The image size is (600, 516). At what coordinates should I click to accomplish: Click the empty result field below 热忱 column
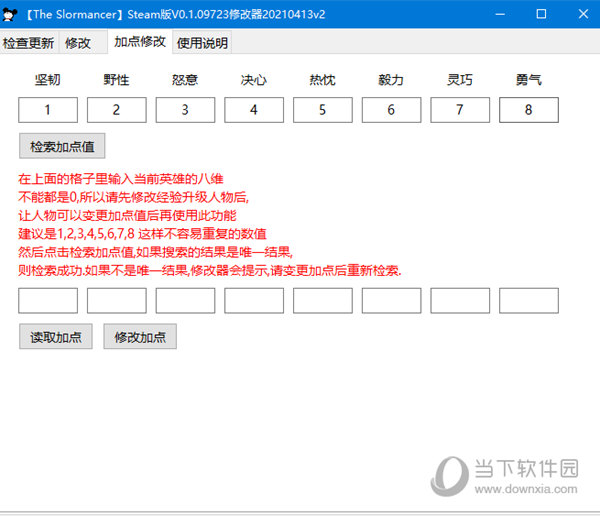coord(323,301)
